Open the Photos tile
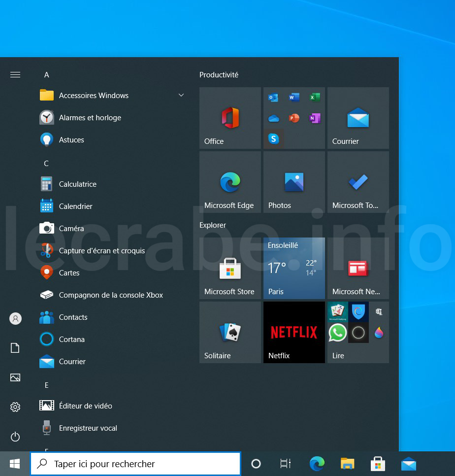 click(294, 182)
